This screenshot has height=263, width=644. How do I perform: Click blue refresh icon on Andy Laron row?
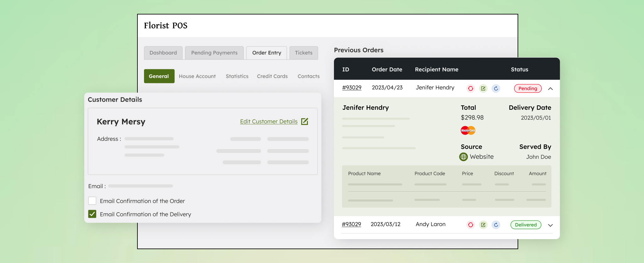tap(496, 225)
